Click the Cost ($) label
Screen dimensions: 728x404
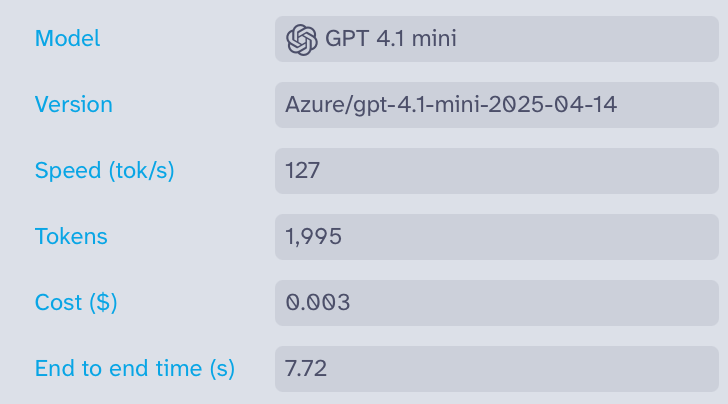click(x=76, y=303)
